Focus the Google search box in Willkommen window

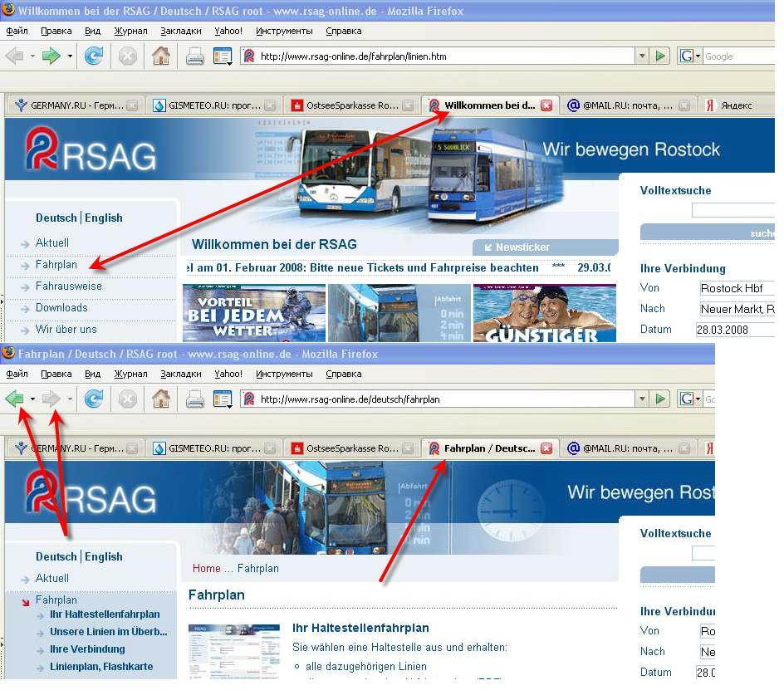[x=739, y=56]
